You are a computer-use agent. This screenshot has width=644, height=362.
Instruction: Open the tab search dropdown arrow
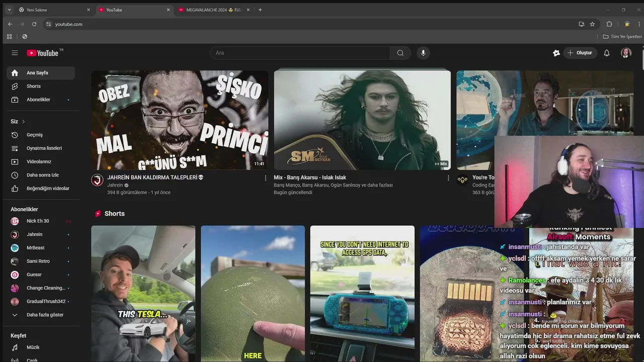[9, 10]
